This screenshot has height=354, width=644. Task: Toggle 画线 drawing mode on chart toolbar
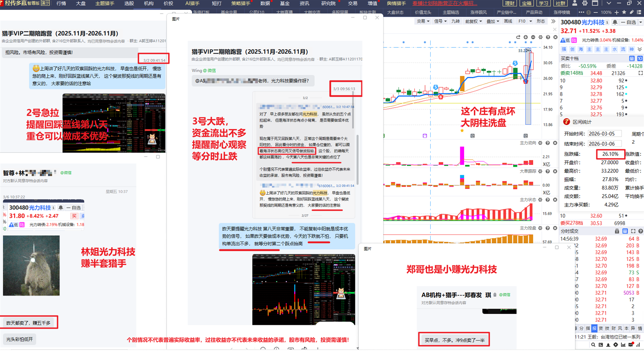pyautogui.click(x=508, y=22)
